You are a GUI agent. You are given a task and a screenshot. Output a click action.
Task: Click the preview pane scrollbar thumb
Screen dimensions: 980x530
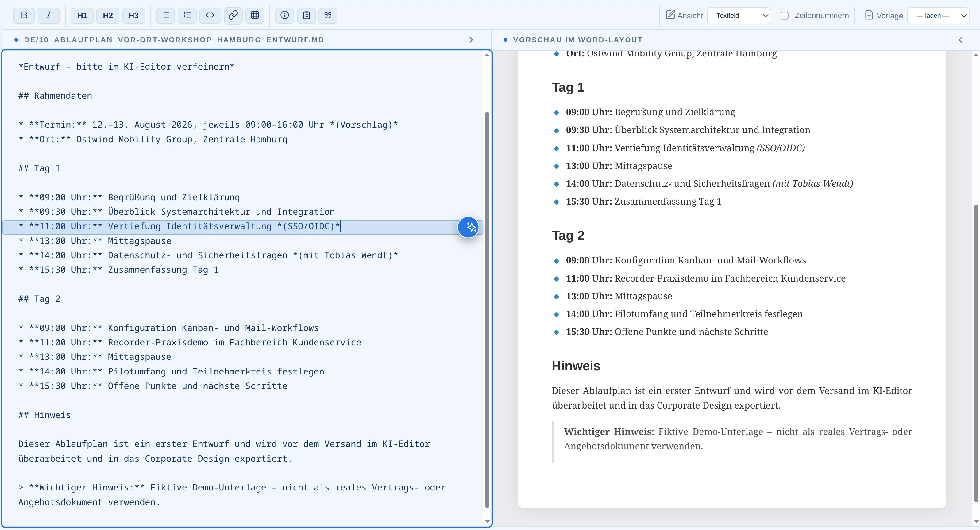976,354
